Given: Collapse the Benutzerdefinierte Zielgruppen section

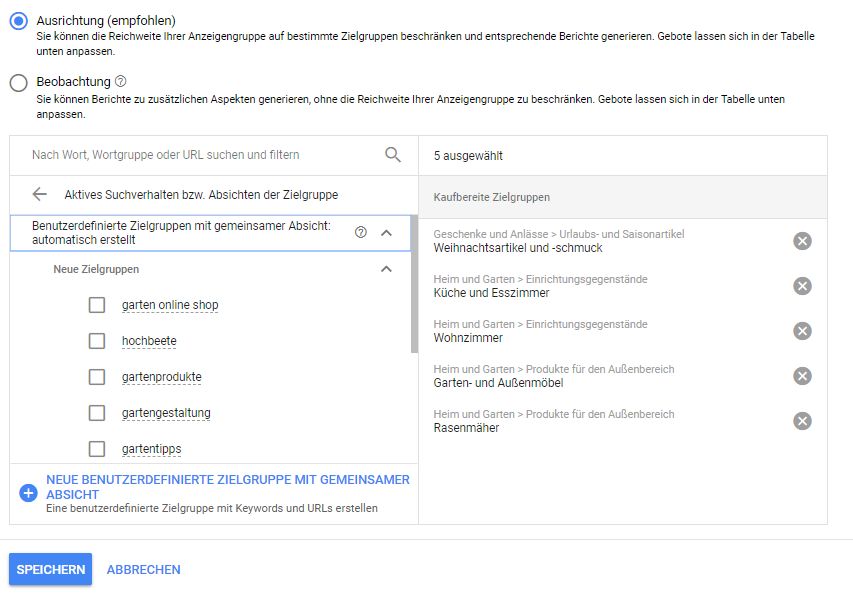Looking at the screenshot, I should pos(386,233).
